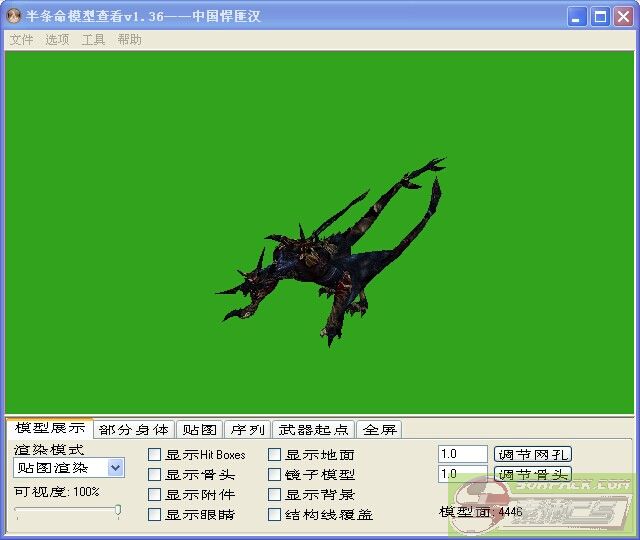Switch to the 贴图 tab
The height and width of the screenshot is (540, 640).
200,429
